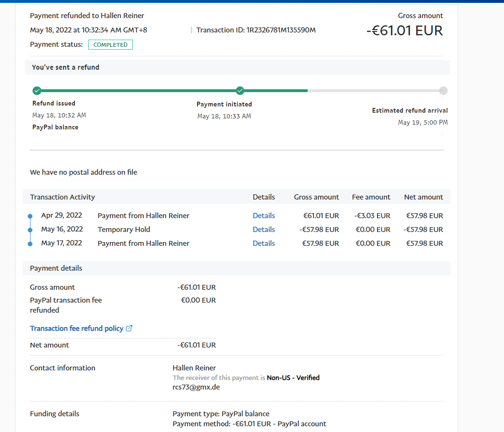
Task: Click the Net amount column header
Action: pyautogui.click(x=423, y=197)
